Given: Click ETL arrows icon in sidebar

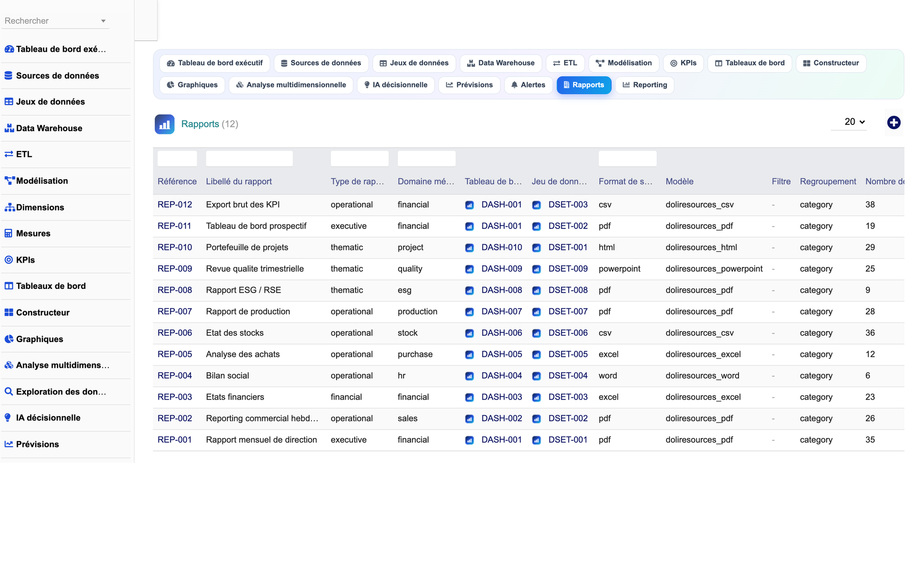Looking at the screenshot, I should [9, 154].
